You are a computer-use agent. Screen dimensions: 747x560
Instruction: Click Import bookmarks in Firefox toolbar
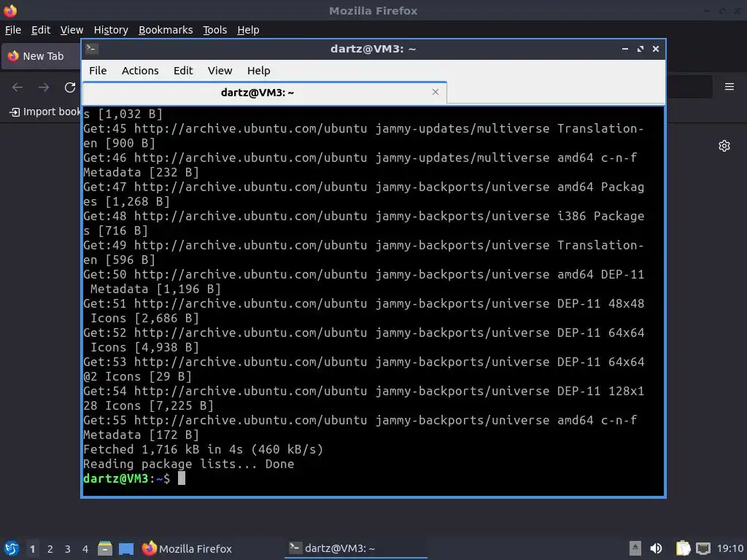(45, 112)
